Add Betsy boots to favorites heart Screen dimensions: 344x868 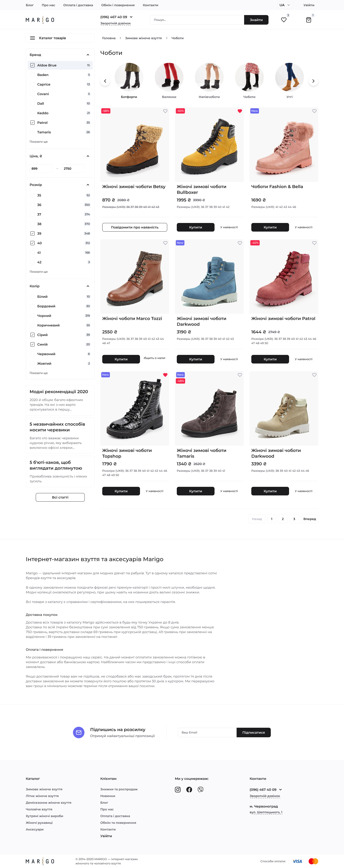pyautogui.click(x=165, y=111)
